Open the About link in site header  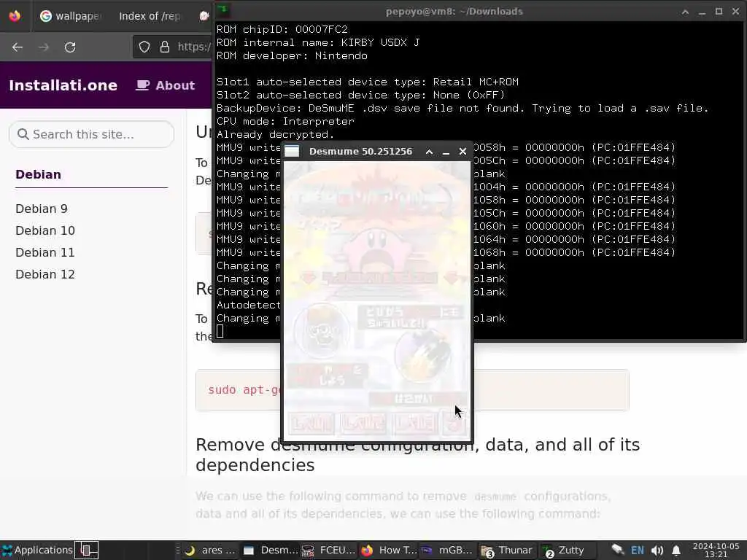[166, 85]
